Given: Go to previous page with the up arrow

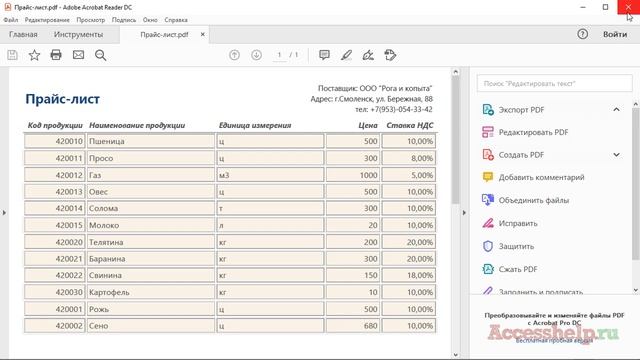Looking at the screenshot, I should [234, 55].
